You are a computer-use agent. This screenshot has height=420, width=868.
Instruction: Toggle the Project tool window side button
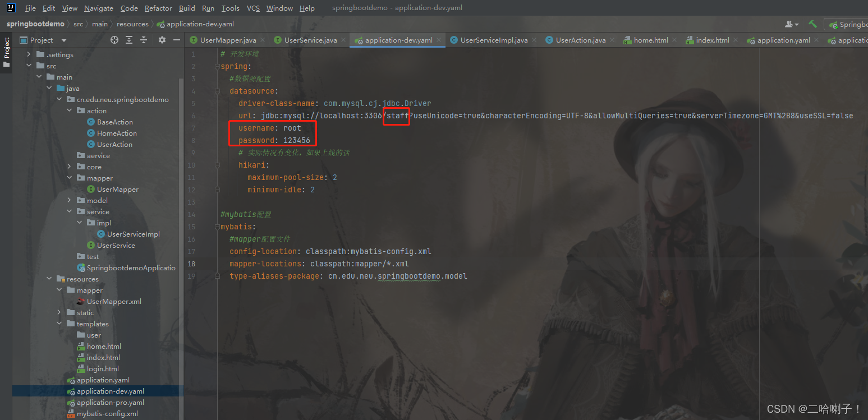6,52
